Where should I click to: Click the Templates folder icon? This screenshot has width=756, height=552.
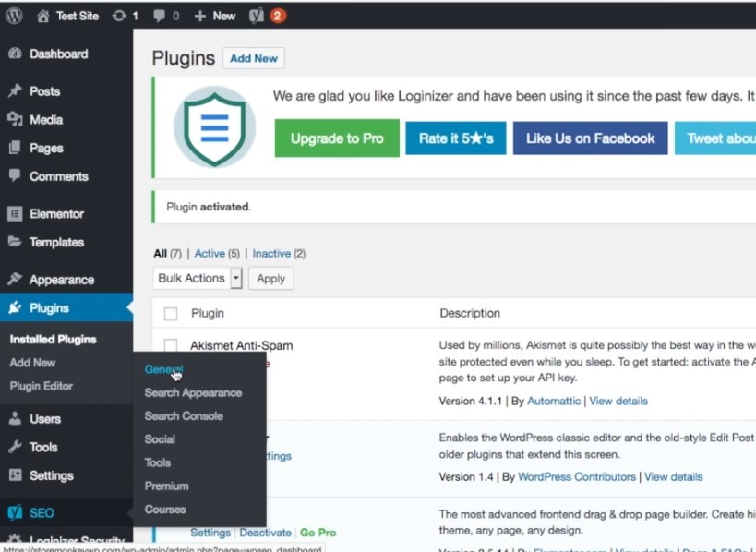pyautogui.click(x=15, y=242)
